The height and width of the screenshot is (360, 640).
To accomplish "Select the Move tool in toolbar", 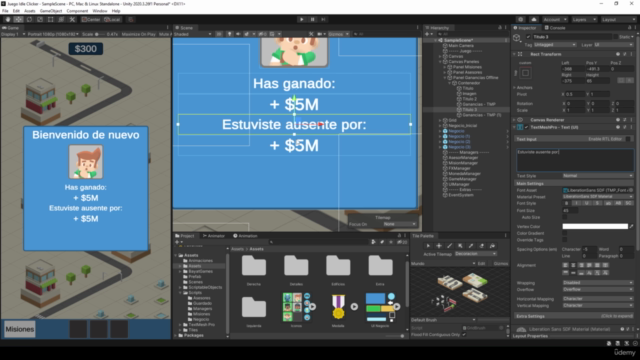I will coord(18,19).
